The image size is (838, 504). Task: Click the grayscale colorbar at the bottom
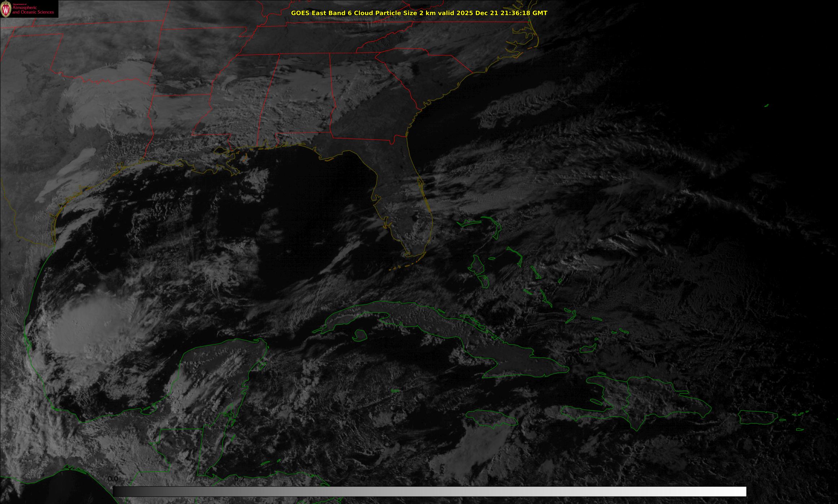[x=429, y=491]
